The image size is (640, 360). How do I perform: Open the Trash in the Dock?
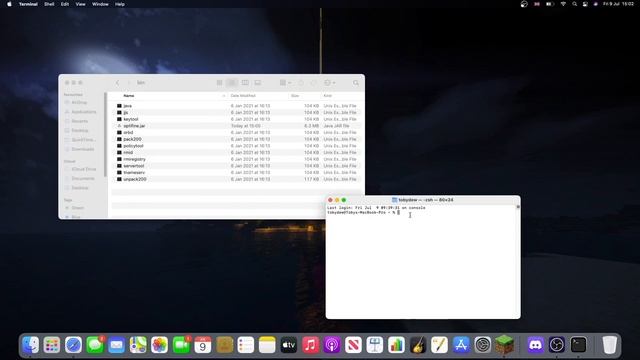[x=609, y=345]
